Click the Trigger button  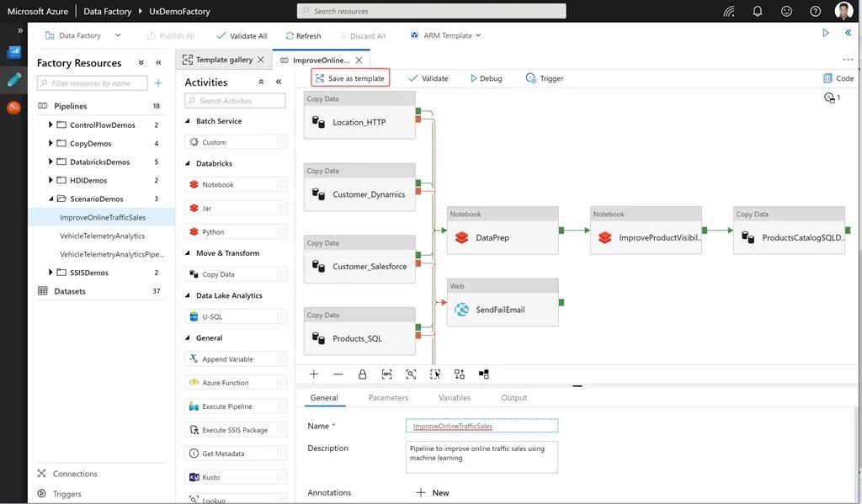545,78
